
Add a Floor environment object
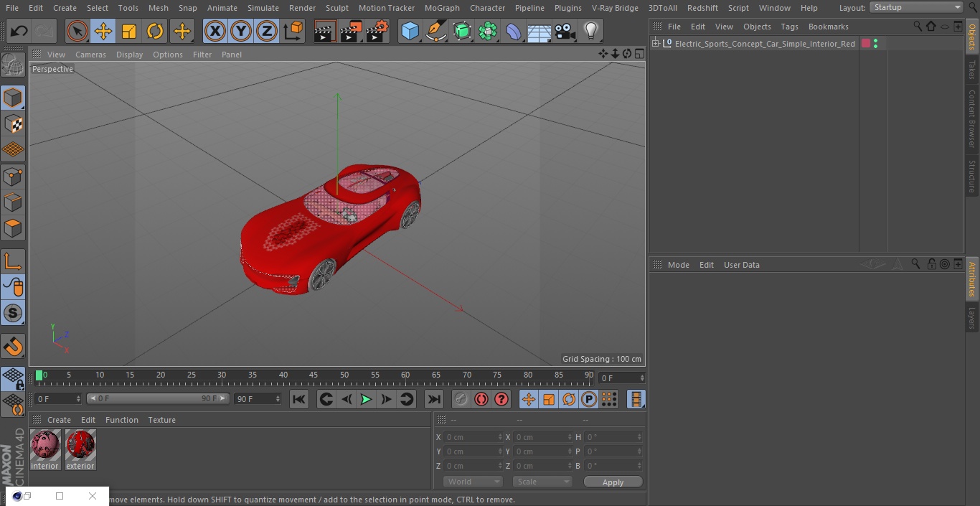[x=540, y=31]
